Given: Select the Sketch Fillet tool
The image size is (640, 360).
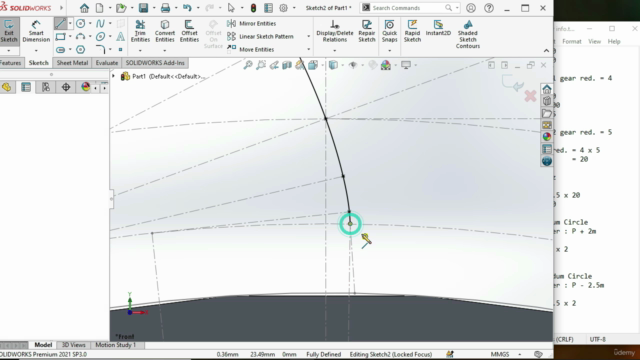Looking at the screenshot, I should [x=100, y=50].
